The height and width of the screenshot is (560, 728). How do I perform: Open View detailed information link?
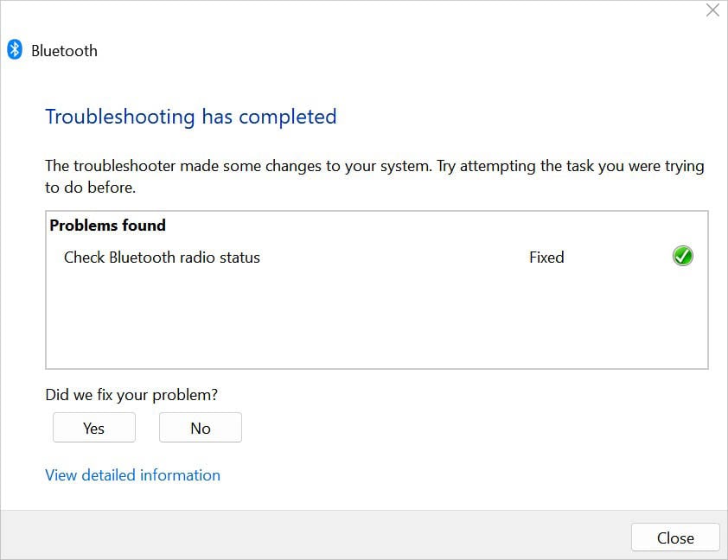133,475
